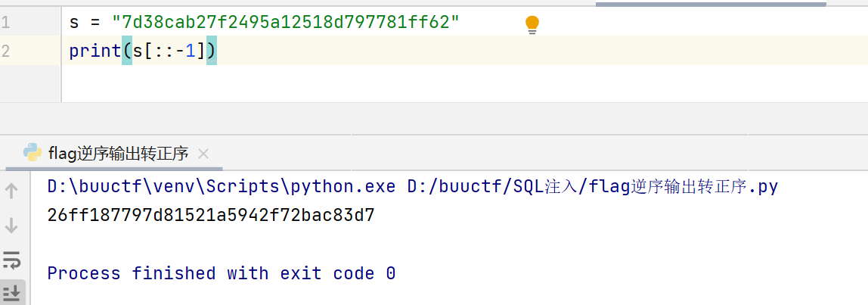The height and width of the screenshot is (305, 868).
Task: Click the highlighted opening parenthesis after print
Action: [127, 51]
